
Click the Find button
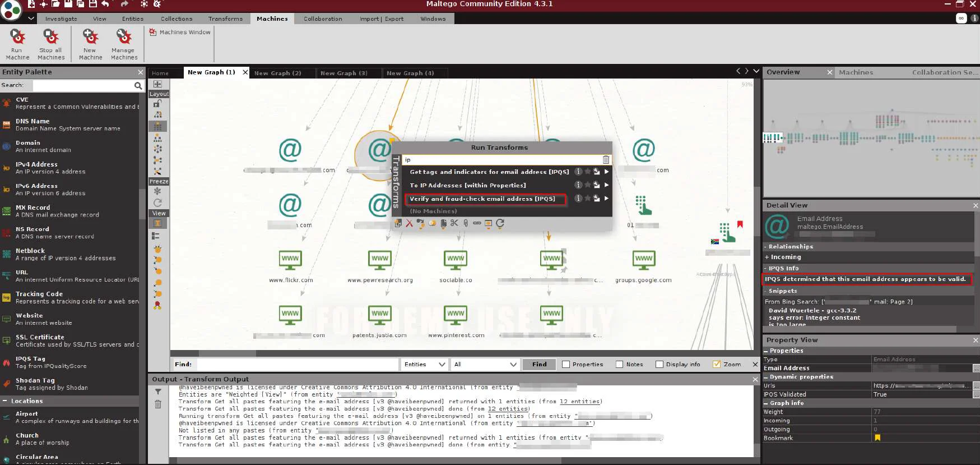click(539, 365)
